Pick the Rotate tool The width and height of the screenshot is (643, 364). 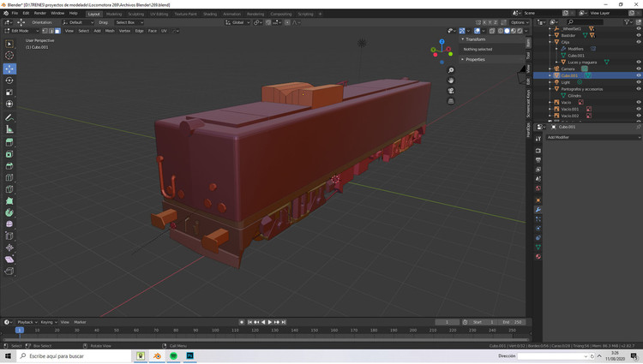click(9, 81)
